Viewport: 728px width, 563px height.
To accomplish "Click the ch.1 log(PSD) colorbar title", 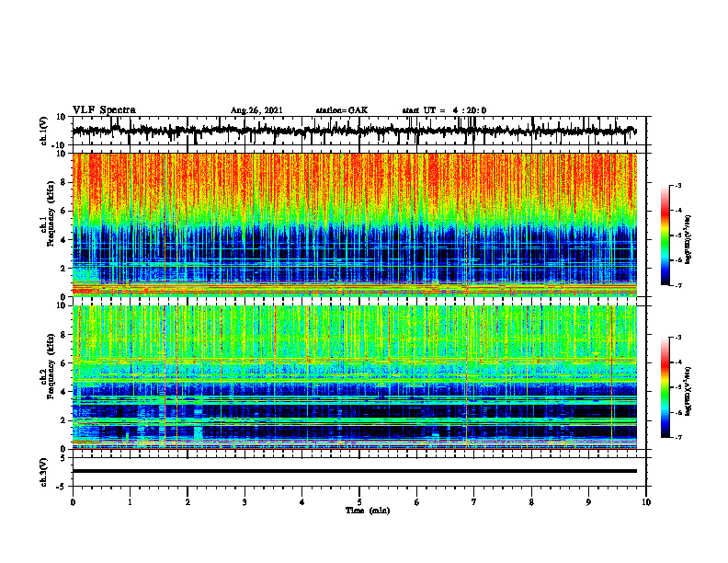I will tap(689, 240).
